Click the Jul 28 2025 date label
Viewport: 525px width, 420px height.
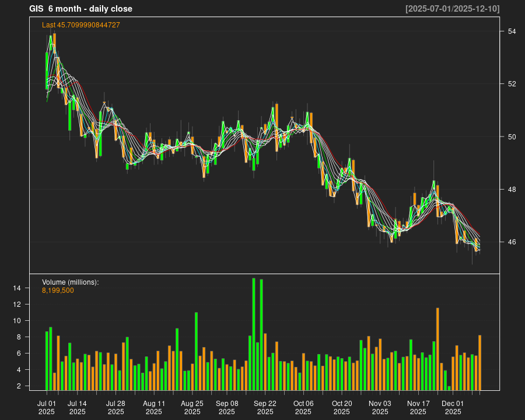116,407
